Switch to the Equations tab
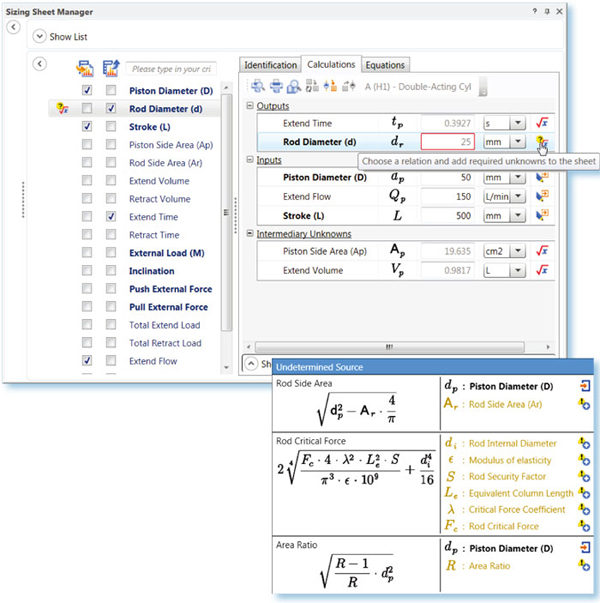Screen dimensions: 600x603 [x=385, y=65]
